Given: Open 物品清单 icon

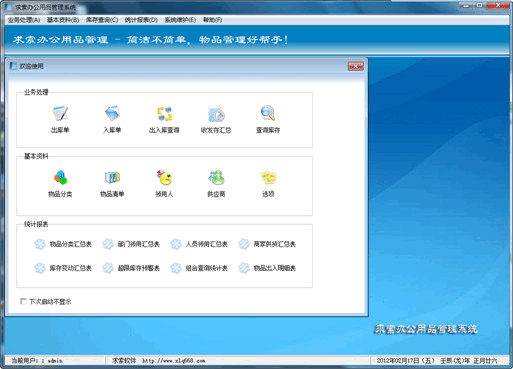Looking at the screenshot, I should point(112,178).
